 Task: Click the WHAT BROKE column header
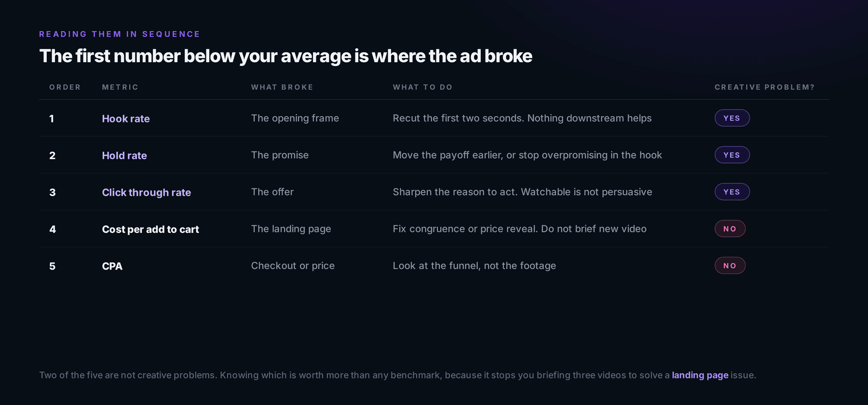point(282,87)
